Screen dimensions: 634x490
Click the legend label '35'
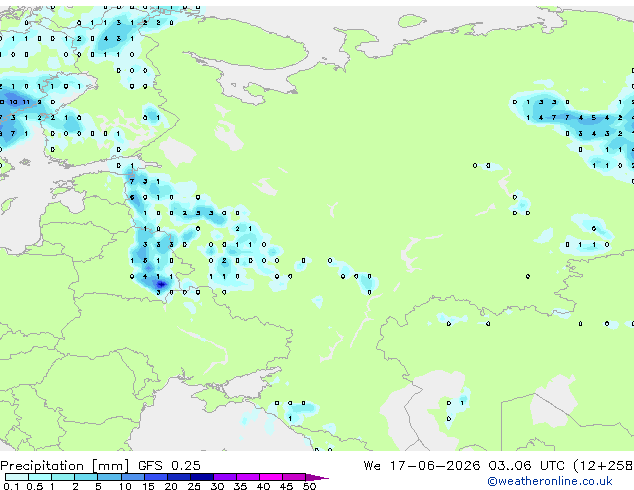240,486
